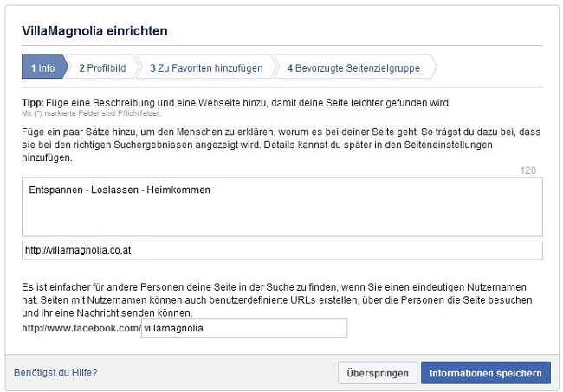The height and width of the screenshot is (392, 563).
Task: Click the 120 character counter
Action: tap(527, 170)
